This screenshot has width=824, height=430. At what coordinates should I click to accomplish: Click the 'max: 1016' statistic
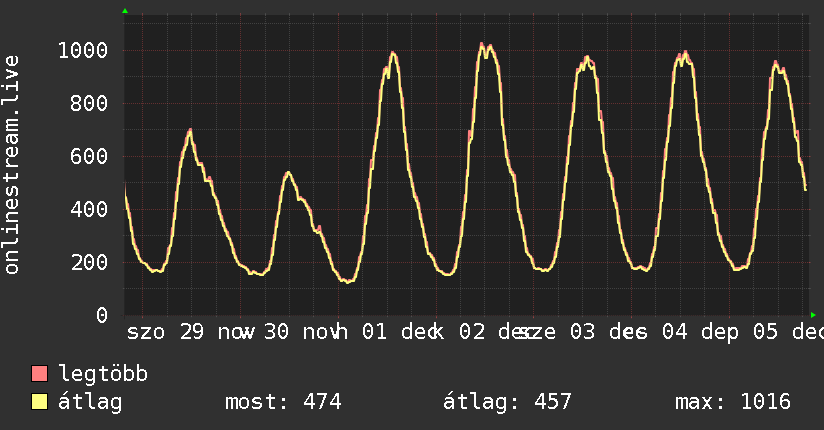coord(733,403)
